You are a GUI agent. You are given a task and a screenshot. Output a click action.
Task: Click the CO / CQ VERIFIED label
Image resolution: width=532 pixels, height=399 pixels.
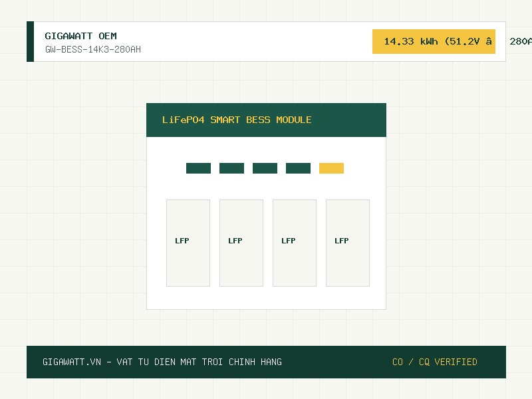tap(435, 362)
